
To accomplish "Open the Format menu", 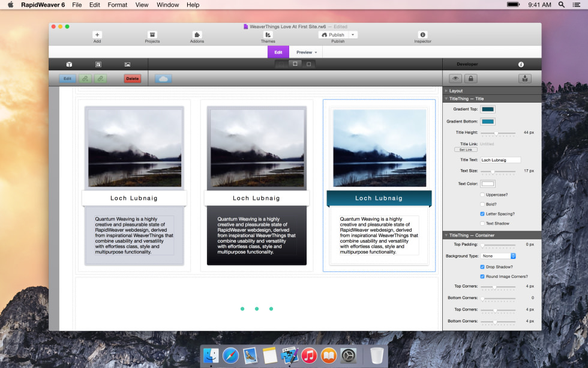I will click(118, 5).
